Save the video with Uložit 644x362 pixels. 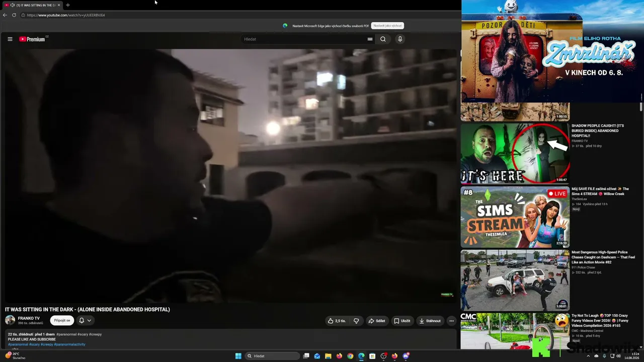click(402, 321)
